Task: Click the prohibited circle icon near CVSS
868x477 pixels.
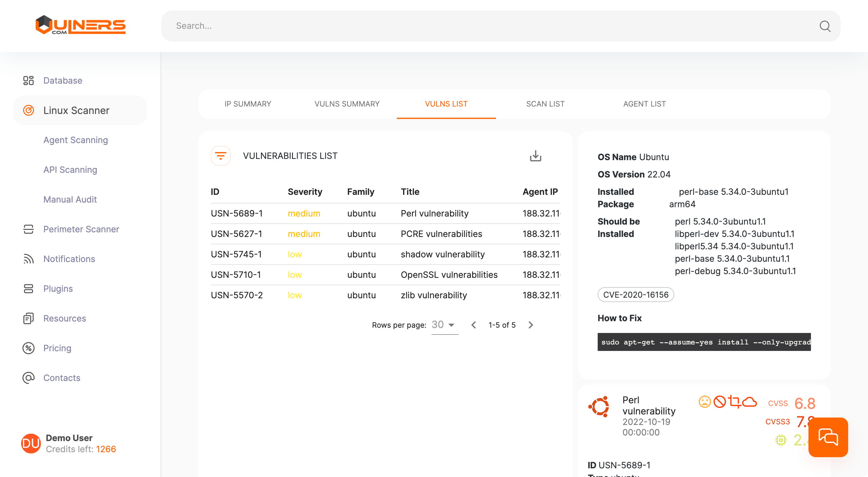Action: click(x=720, y=402)
